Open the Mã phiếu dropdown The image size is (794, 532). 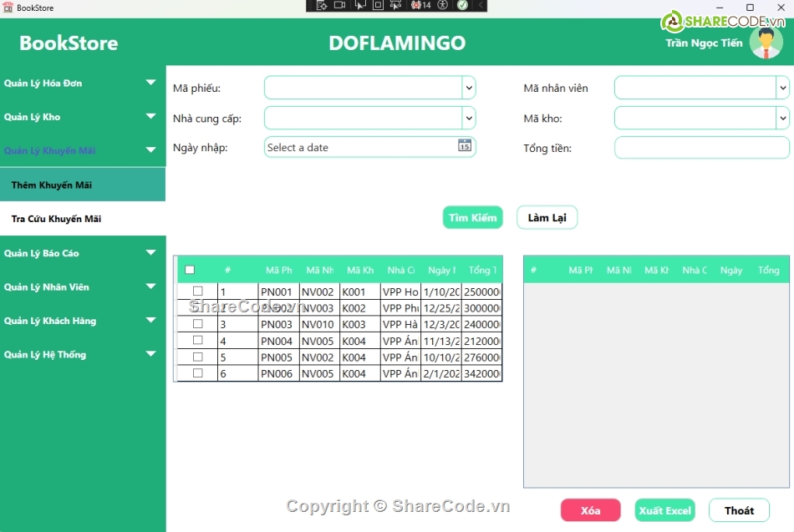point(468,88)
